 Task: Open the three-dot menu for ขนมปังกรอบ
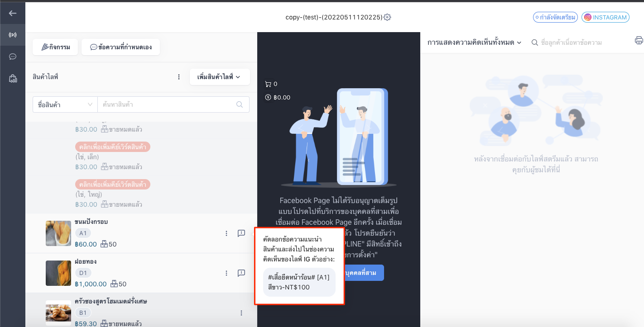[x=226, y=233]
